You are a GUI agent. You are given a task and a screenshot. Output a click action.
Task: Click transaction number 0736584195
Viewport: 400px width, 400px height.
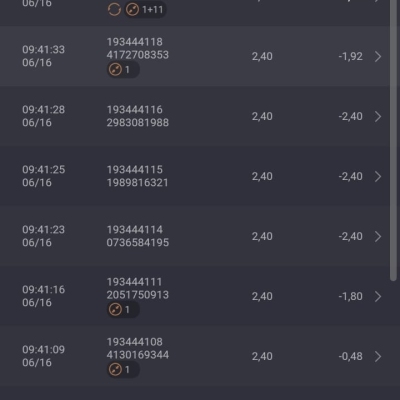tap(138, 242)
